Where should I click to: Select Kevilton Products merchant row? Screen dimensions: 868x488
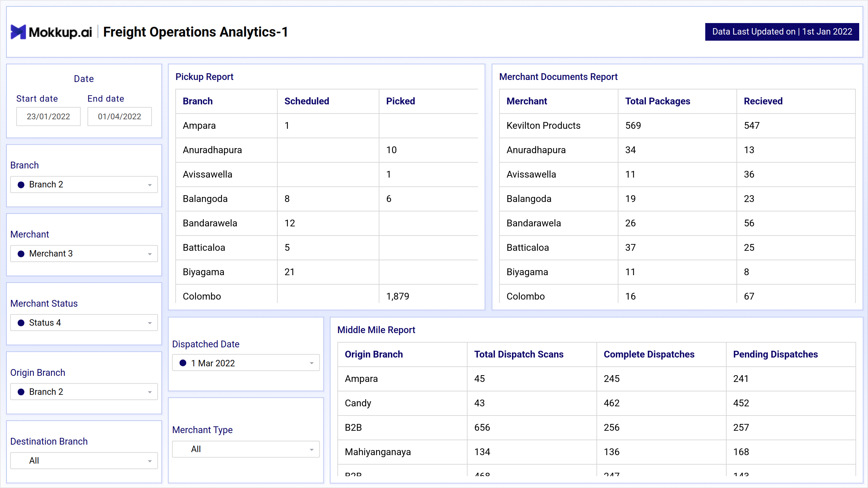pos(677,126)
